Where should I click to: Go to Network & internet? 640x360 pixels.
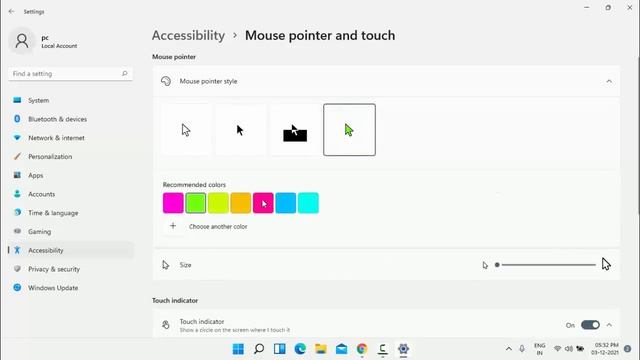70,138
